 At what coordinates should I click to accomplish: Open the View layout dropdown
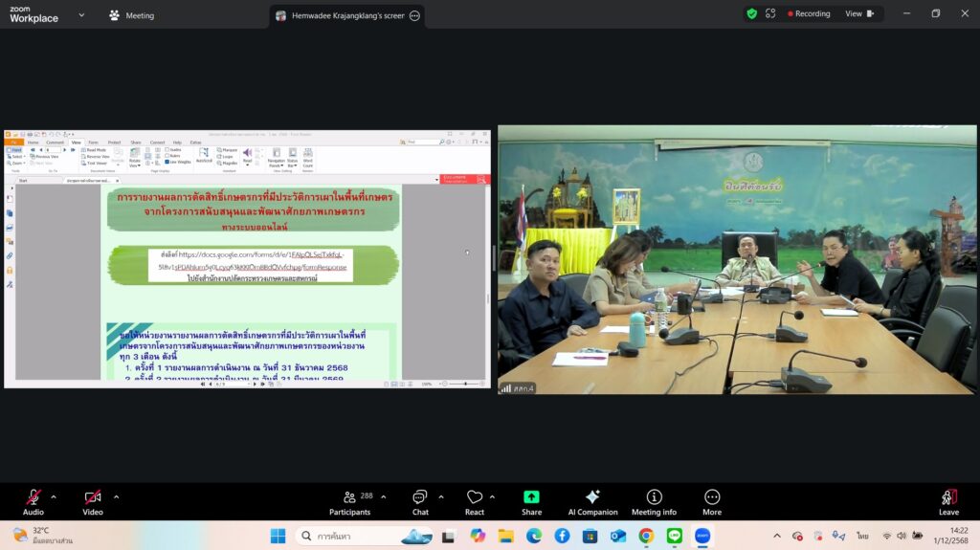tap(858, 14)
